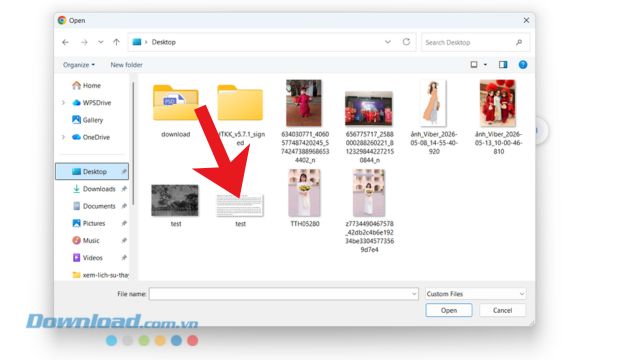The height and width of the screenshot is (360, 640).
Task: Click the computer icon in address bar
Action: [x=137, y=42]
